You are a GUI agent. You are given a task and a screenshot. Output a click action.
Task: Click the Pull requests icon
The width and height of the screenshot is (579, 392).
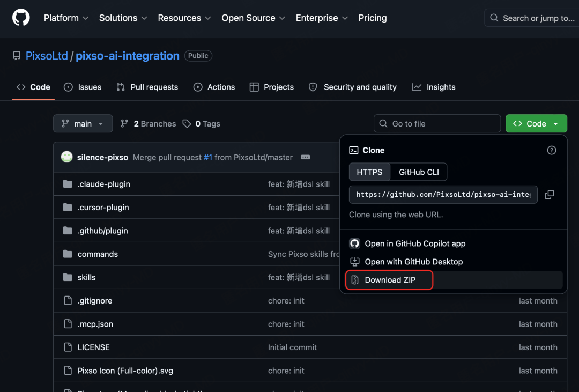click(121, 87)
